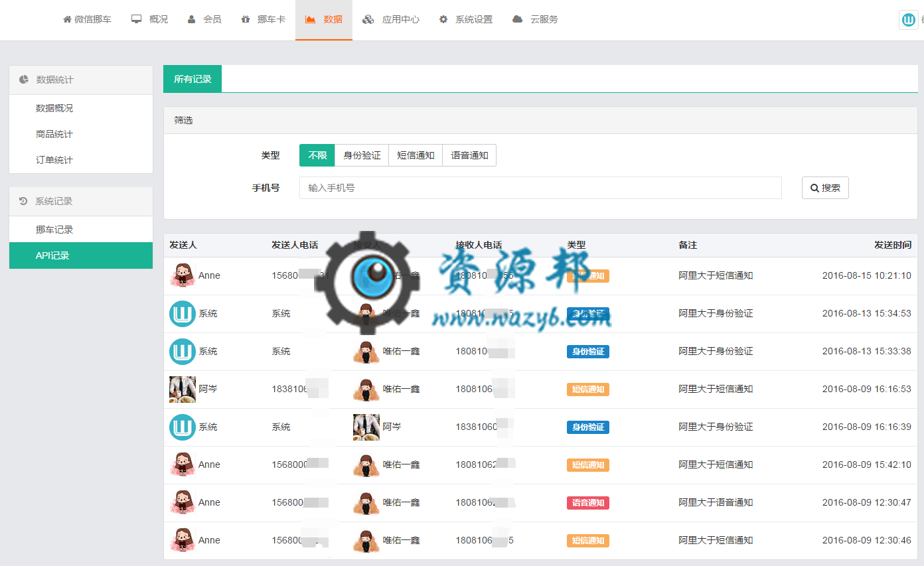Image resolution: width=924 pixels, height=566 pixels.
Task: Click timestamp 2016-08-13 15:34:53
Action: click(x=867, y=313)
